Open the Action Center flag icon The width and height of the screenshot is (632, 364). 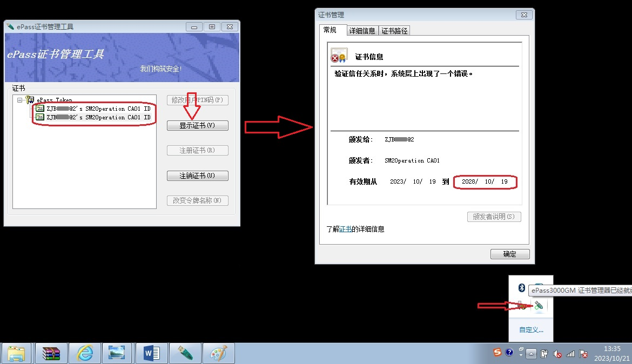tap(583, 354)
